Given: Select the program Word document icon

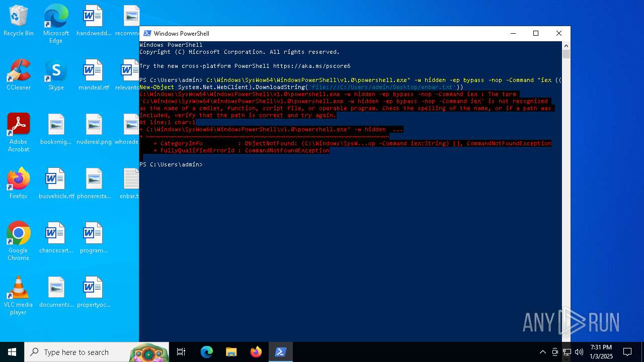Looking at the screenshot, I should (x=94, y=238).
